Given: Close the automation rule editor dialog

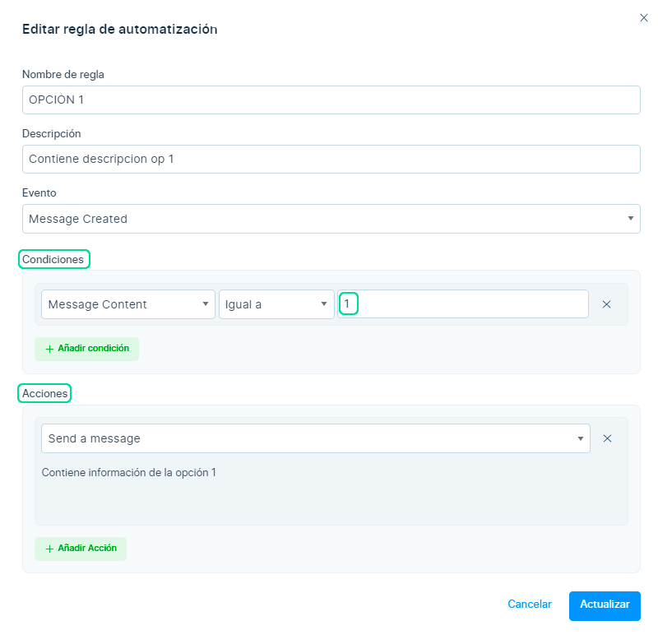Looking at the screenshot, I should point(643,17).
